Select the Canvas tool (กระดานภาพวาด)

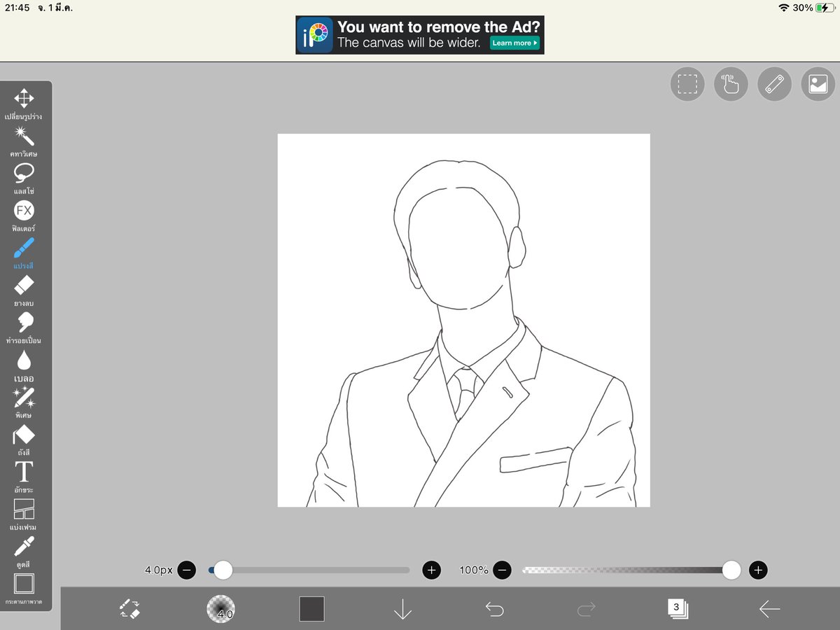coord(24,590)
